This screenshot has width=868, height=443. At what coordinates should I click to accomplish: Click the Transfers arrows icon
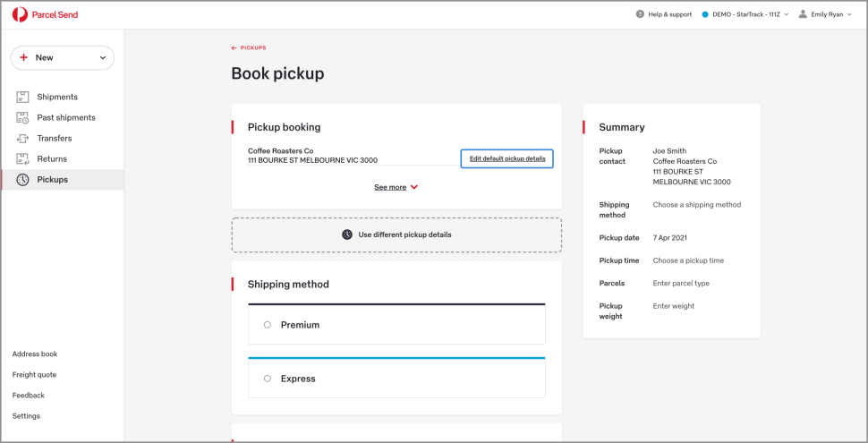click(22, 139)
